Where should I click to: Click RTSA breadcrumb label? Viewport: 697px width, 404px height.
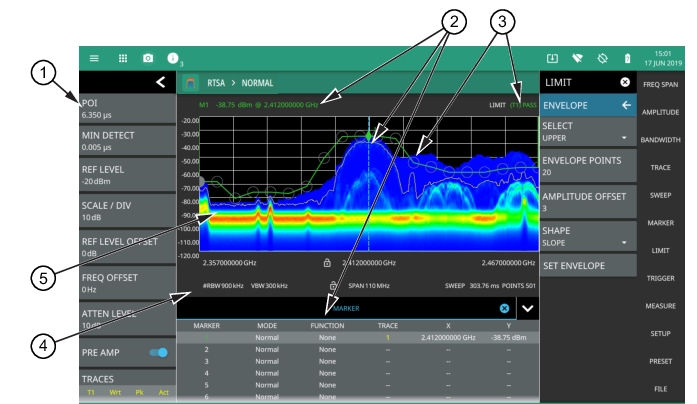coord(216,83)
